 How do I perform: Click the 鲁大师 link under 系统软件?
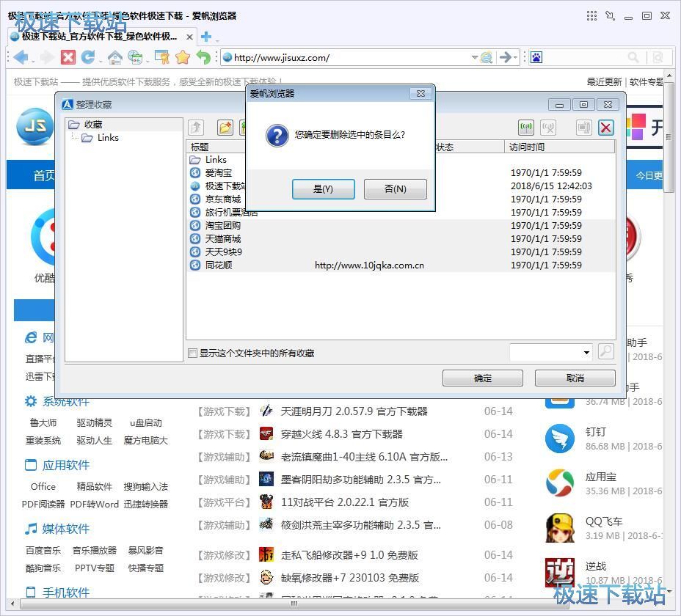tap(43, 423)
